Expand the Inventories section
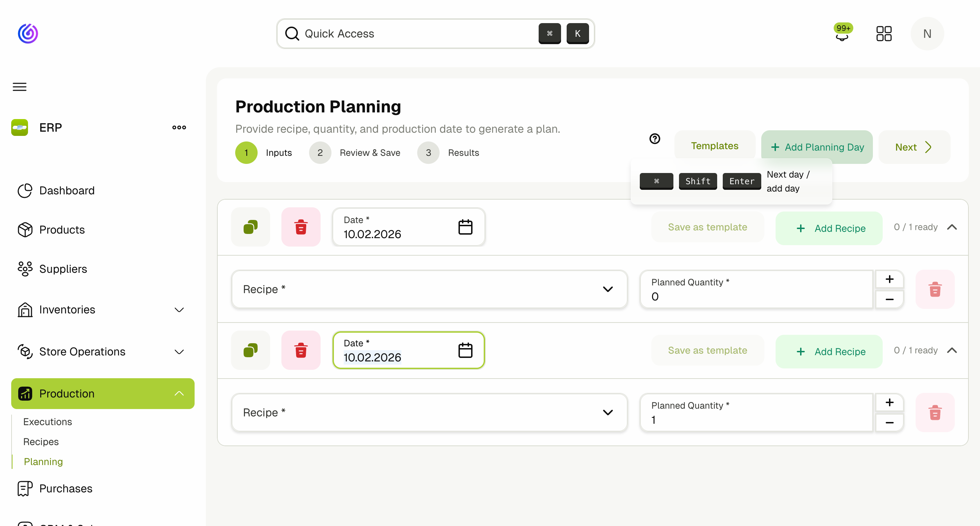This screenshot has width=980, height=526. [179, 310]
